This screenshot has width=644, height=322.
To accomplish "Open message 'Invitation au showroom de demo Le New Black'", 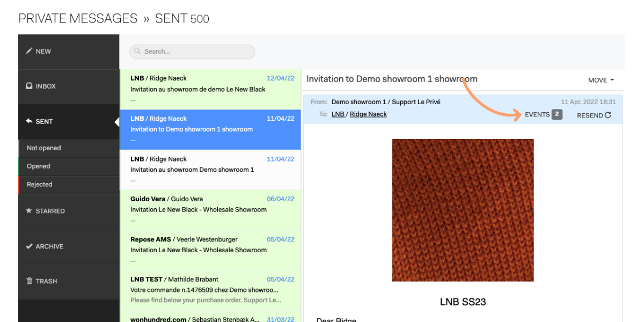I will coord(210,90).
